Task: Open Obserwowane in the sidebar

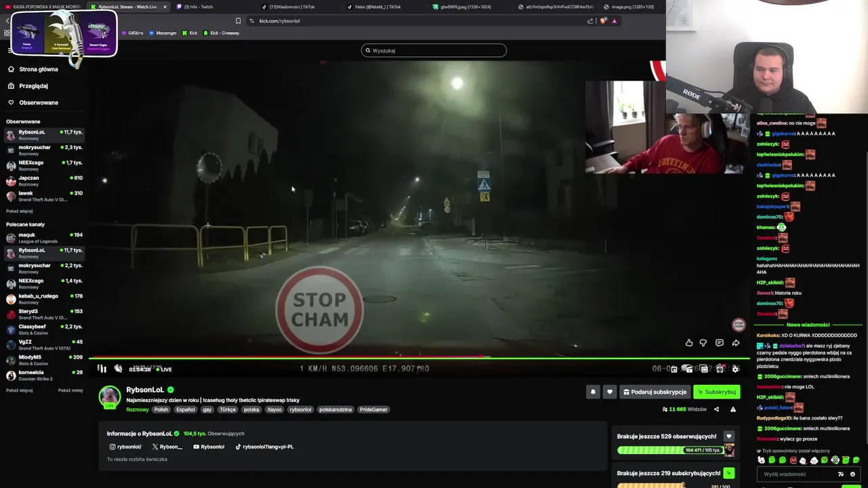Action: pos(39,102)
